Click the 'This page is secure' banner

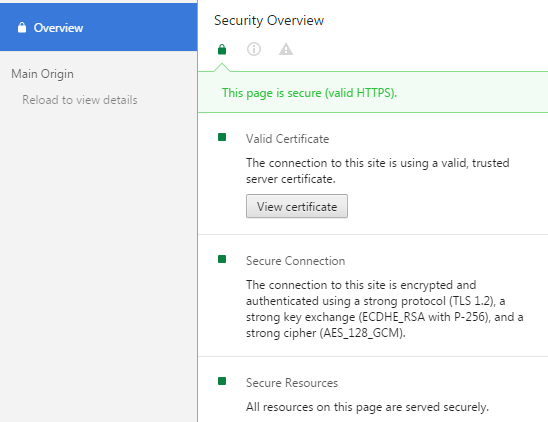click(x=373, y=92)
